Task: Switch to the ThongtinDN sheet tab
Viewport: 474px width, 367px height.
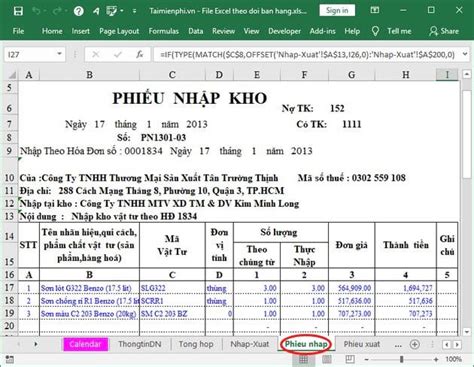Action: [140, 344]
